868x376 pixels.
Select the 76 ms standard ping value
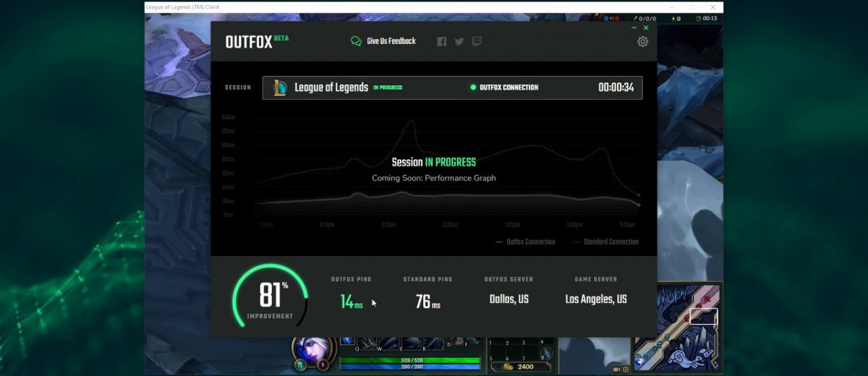point(427,302)
